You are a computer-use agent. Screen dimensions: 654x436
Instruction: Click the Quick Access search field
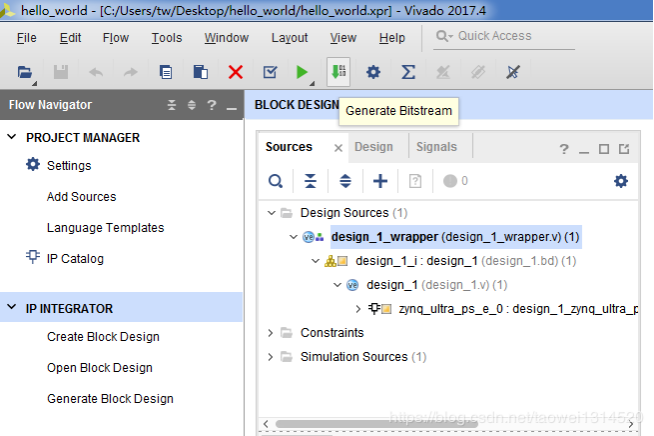(504, 37)
